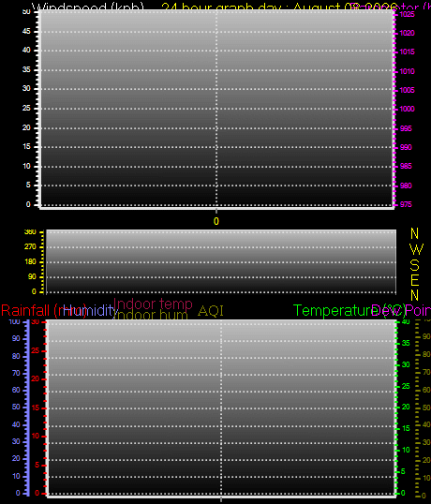Click 45 on the white windspeed axis
The width and height of the screenshot is (431, 504).
click(x=26, y=31)
